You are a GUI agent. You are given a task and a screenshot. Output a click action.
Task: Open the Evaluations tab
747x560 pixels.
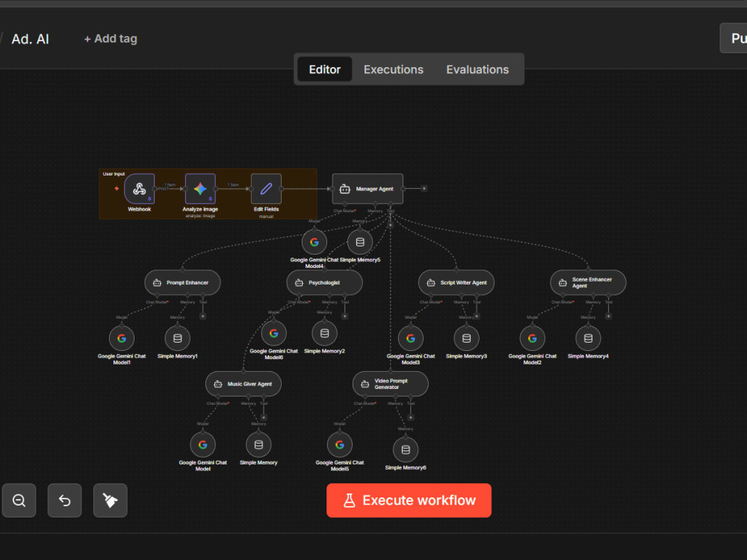point(477,69)
